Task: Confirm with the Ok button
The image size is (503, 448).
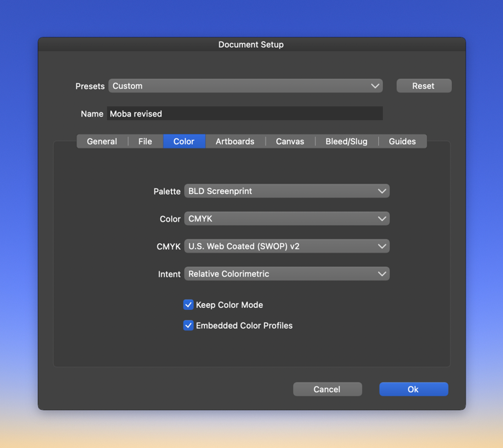Action: (413, 389)
